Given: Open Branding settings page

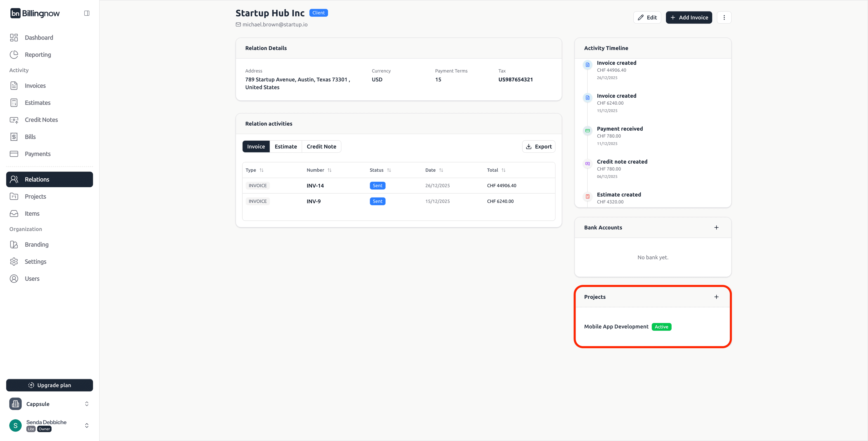Looking at the screenshot, I should pos(36,245).
